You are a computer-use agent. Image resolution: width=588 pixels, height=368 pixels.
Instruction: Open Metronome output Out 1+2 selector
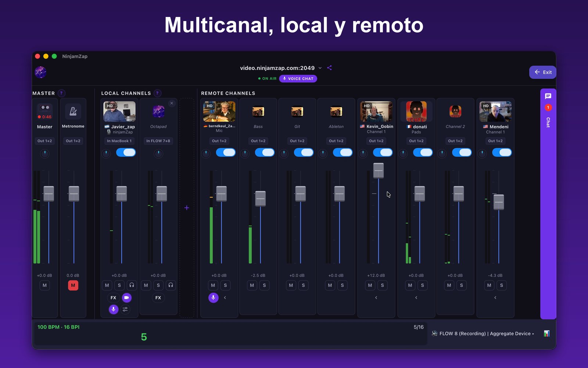click(x=73, y=141)
